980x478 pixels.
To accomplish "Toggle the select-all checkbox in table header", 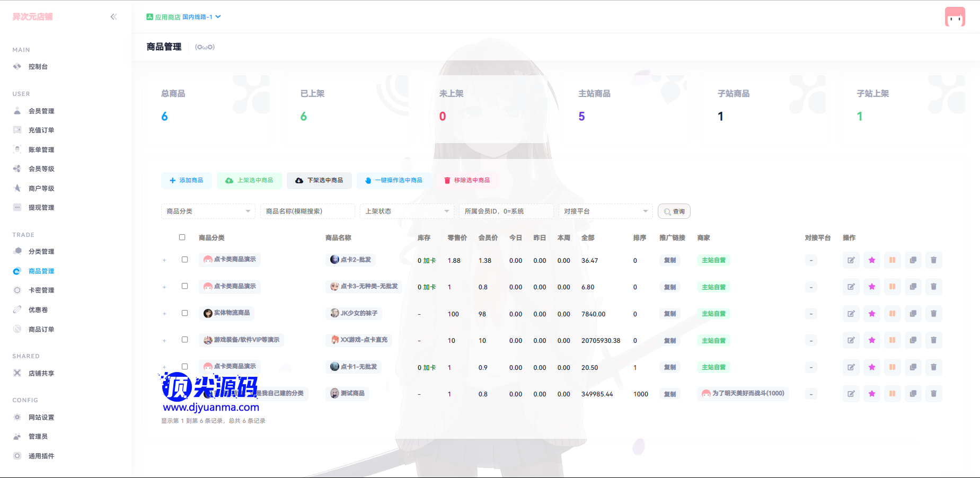I will point(182,237).
